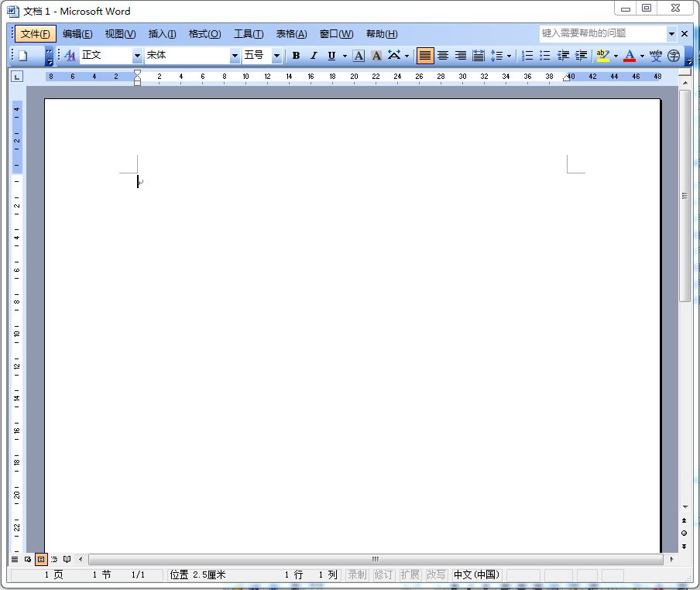The width and height of the screenshot is (700, 590).
Task: Click the decrease indent icon
Action: tap(563, 56)
